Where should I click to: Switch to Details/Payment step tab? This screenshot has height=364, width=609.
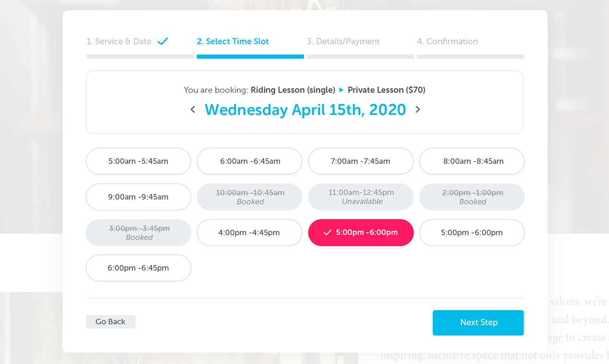(343, 42)
